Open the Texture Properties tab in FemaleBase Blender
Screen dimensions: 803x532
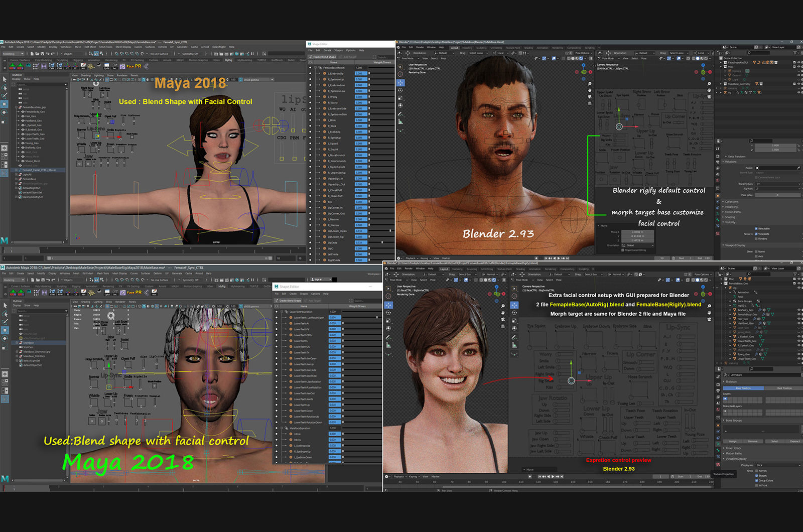tap(718, 464)
